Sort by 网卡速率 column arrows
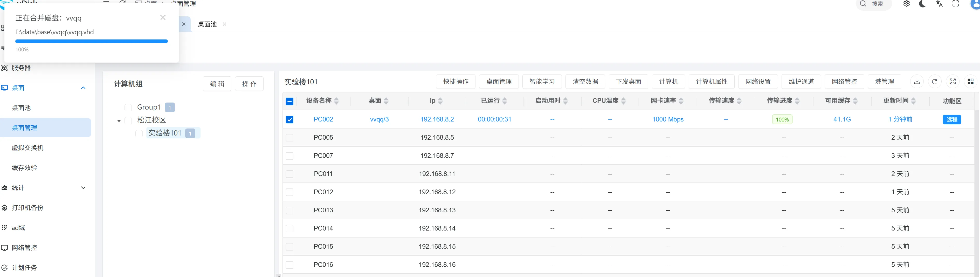Image resolution: width=980 pixels, height=277 pixels. 681,101
